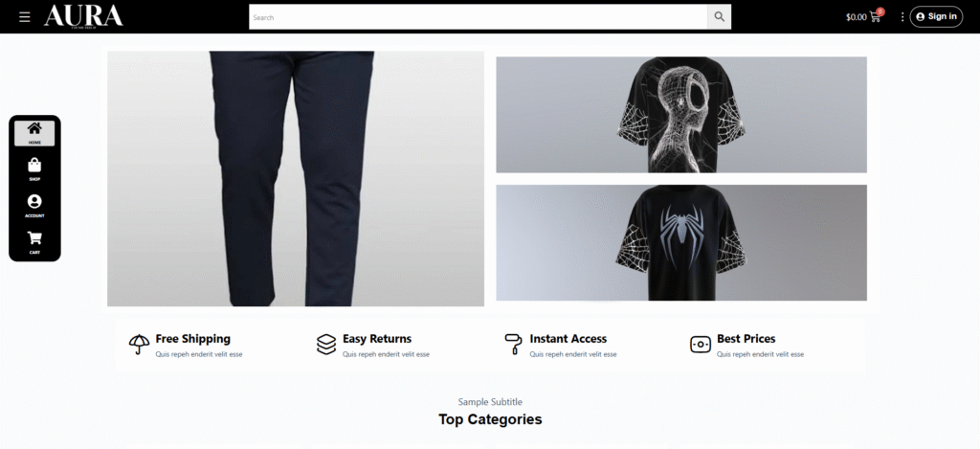Viewport: 980px width, 449px height.
Task: Click the Sign in button
Action: [x=936, y=17]
